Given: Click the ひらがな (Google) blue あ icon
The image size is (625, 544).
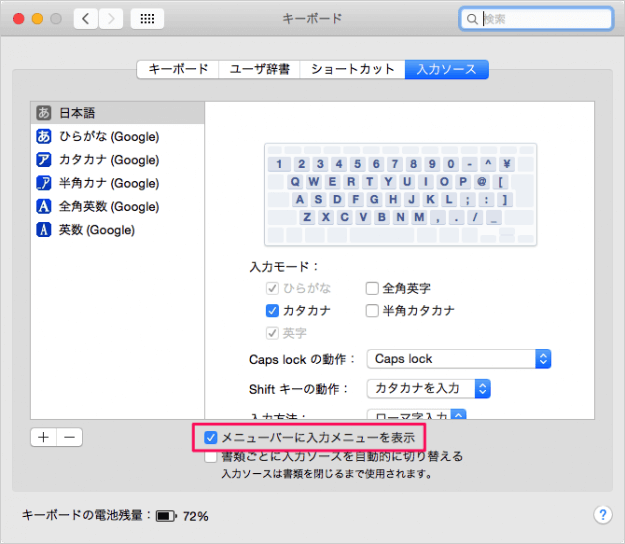Looking at the screenshot, I should point(44,136).
